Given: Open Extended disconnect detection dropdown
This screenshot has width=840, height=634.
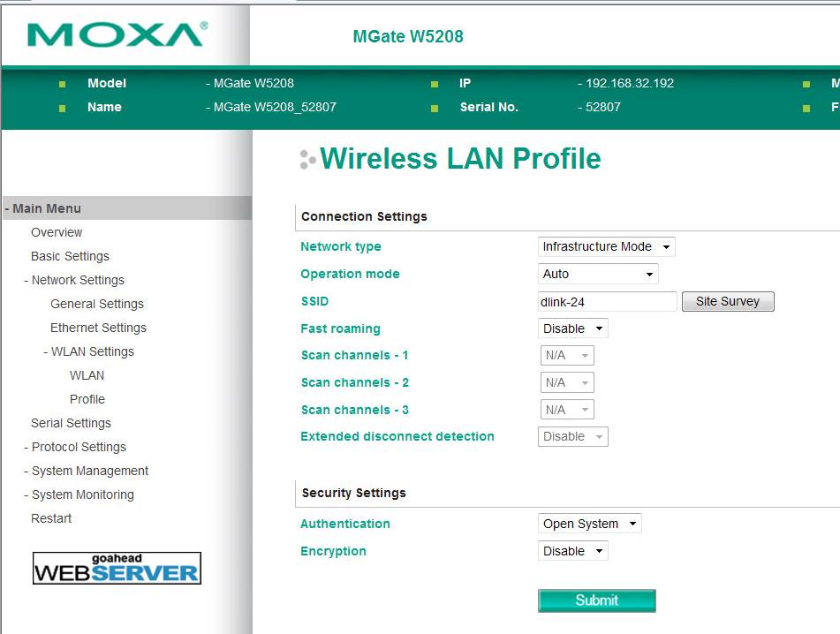Looking at the screenshot, I should tap(572, 436).
